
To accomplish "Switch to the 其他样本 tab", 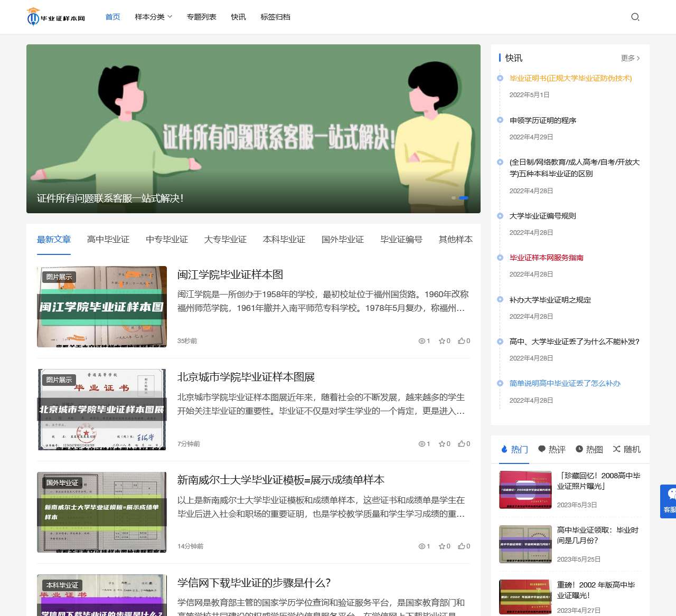I will tap(456, 240).
